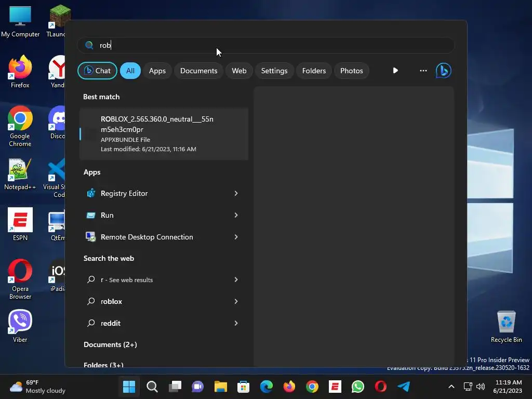Expand roblox web suggestion chevron
This screenshot has width=532, height=399.
tap(236, 301)
